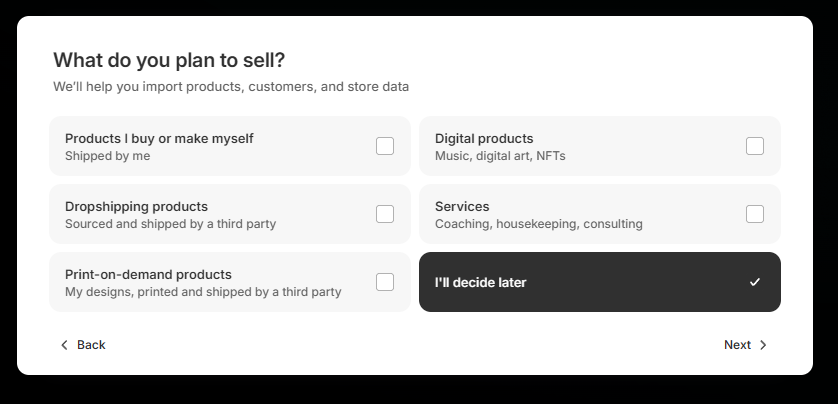Click the Next button text
The width and height of the screenshot is (838, 404).
[737, 345]
